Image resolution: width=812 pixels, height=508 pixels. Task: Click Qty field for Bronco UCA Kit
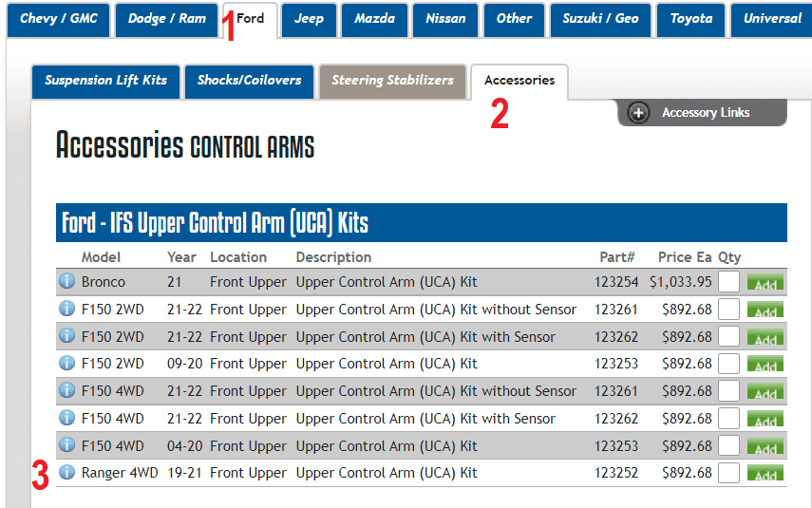coord(728,282)
